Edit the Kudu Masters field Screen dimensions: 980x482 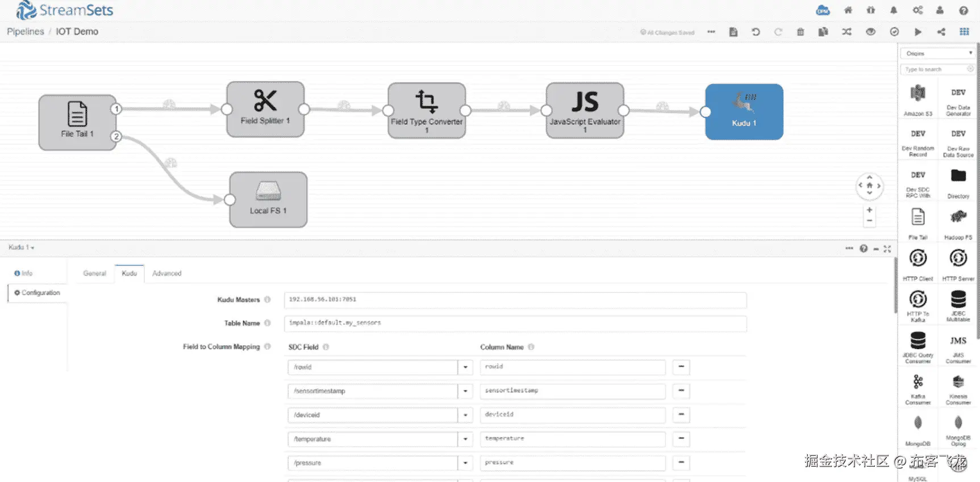(x=515, y=300)
